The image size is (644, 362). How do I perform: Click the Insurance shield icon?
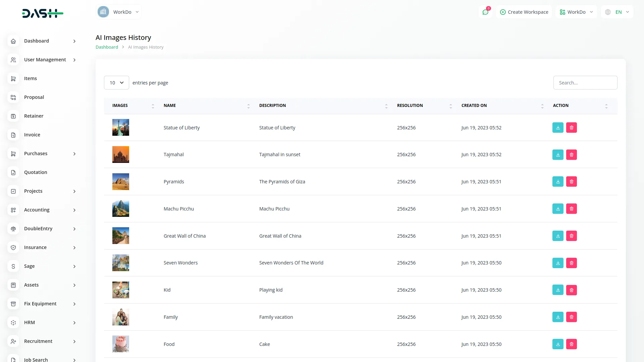[x=13, y=247]
